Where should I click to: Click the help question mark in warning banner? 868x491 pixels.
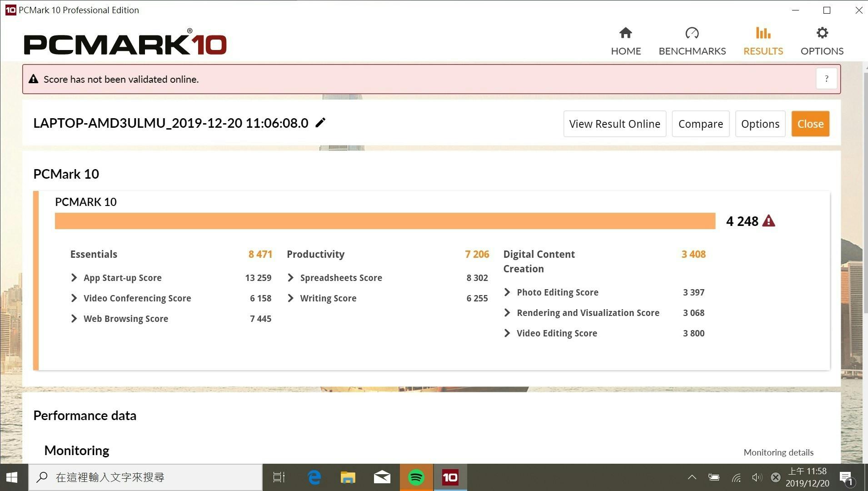click(827, 79)
